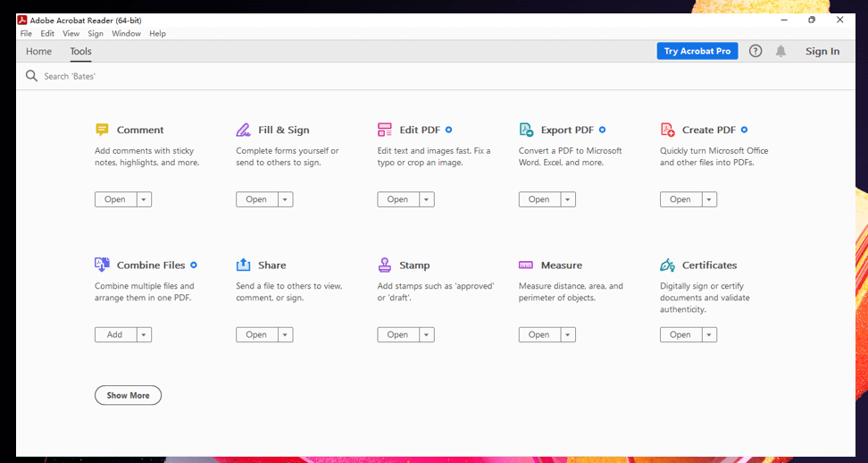Open the Edit PDF tool
Image resolution: width=868 pixels, height=463 pixels.
(398, 199)
